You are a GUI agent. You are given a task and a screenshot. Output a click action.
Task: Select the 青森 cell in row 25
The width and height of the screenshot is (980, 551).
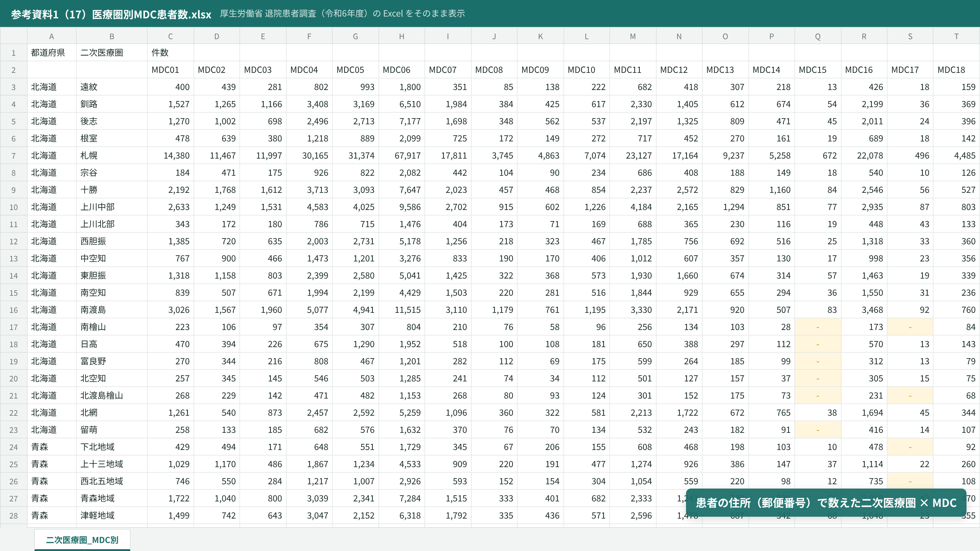(x=52, y=464)
